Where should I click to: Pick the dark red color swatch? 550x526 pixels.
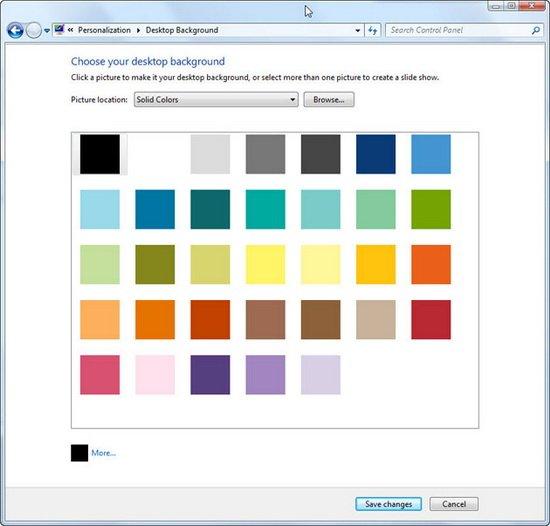431,319
